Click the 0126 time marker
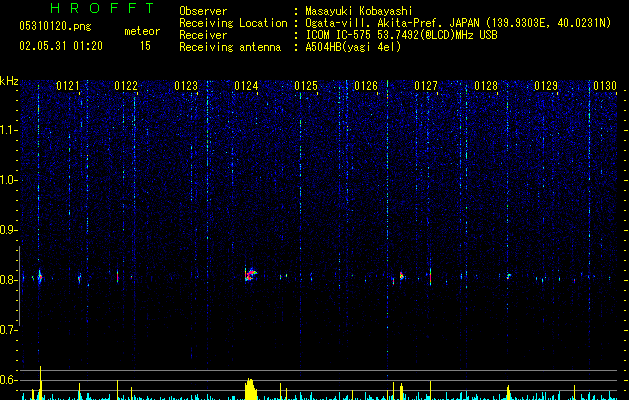629x400 pixels. coord(366,86)
